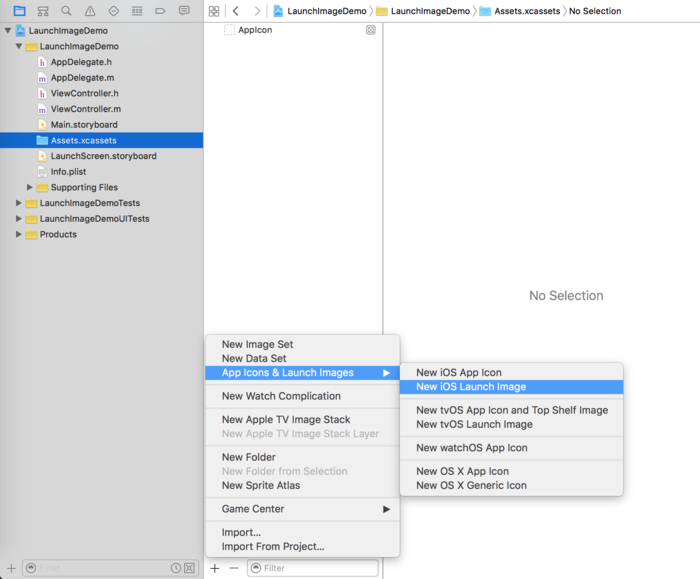Click the filter icon in asset filter field

coord(256,568)
